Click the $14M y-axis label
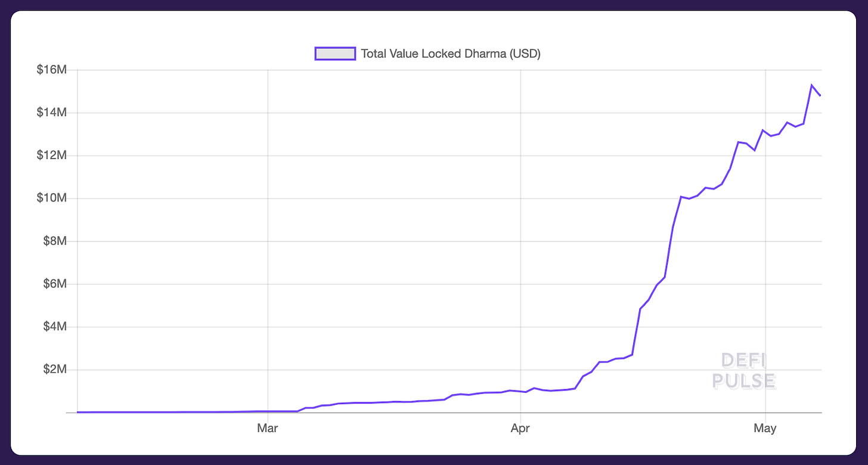 click(x=52, y=113)
